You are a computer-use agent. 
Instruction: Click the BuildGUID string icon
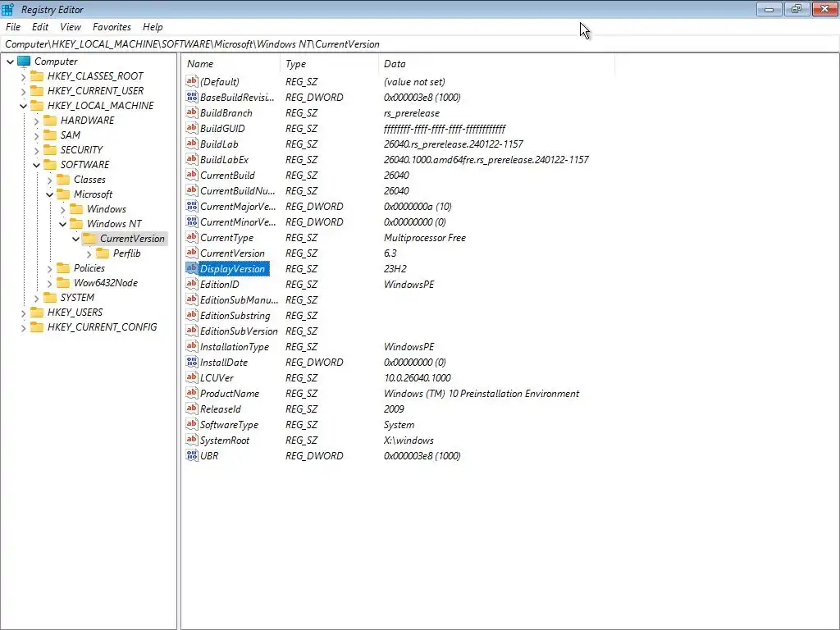tap(192, 128)
